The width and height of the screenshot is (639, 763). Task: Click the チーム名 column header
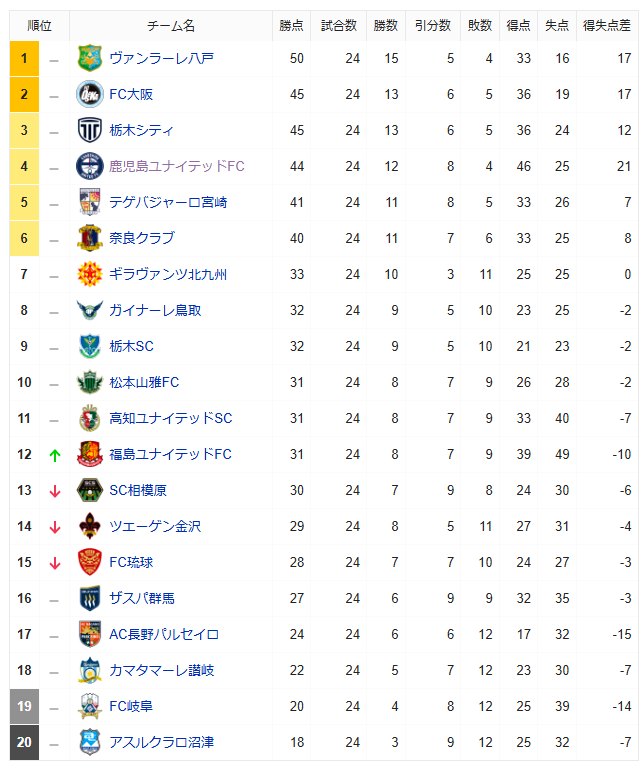coord(171,26)
